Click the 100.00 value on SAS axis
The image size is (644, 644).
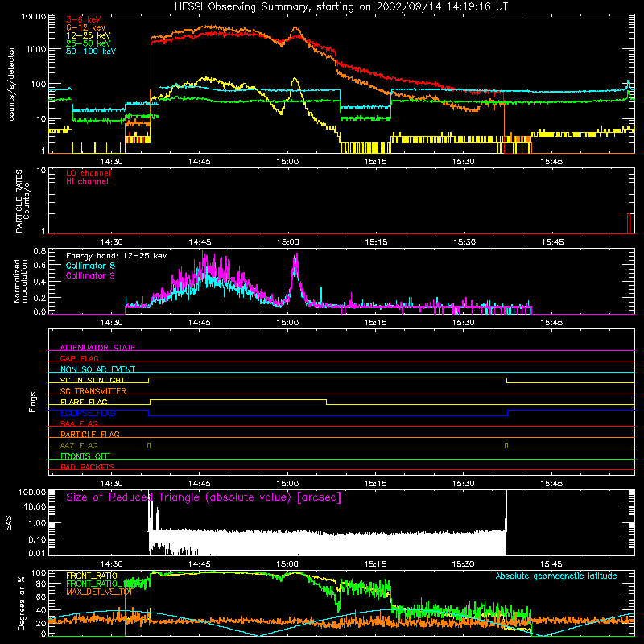click(32, 492)
